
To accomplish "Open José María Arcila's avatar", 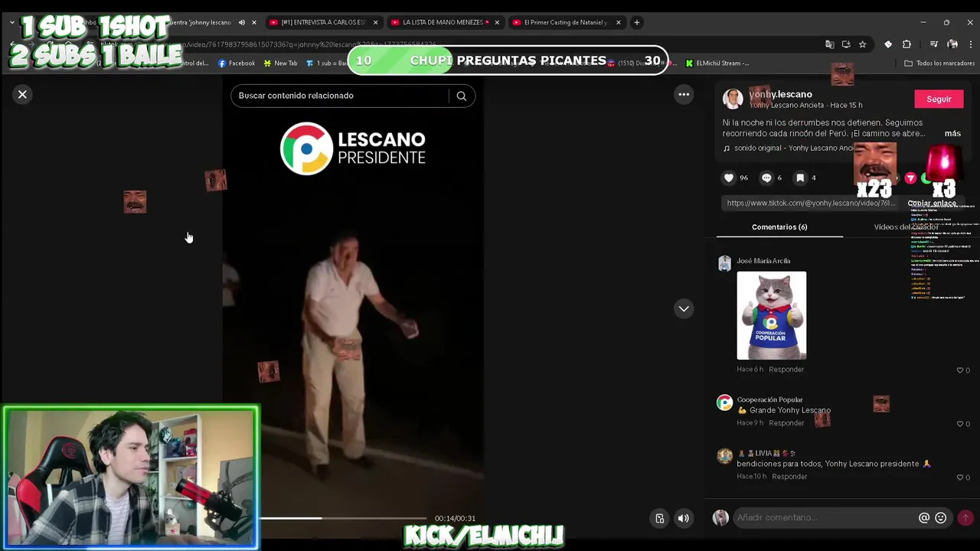I will pos(724,264).
